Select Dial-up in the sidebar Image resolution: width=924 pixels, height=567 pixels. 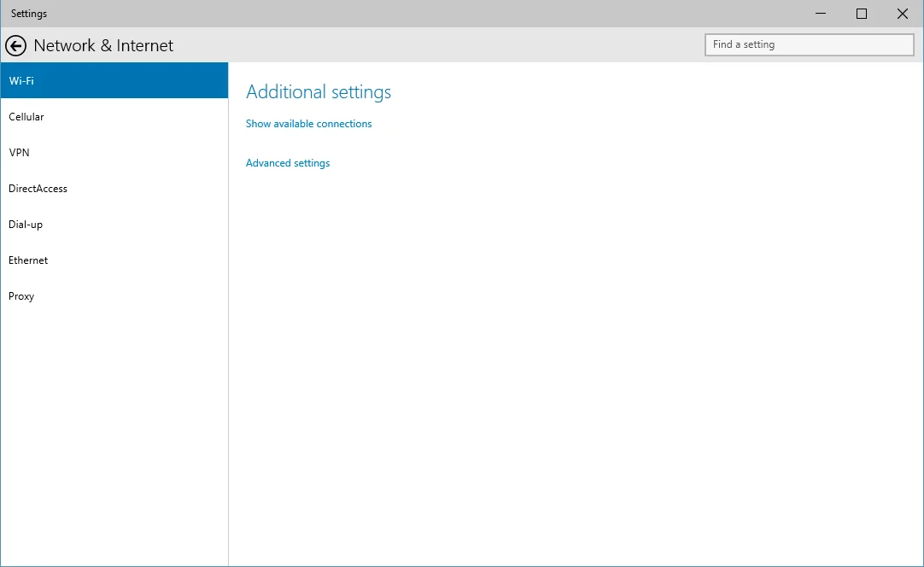pyautogui.click(x=114, y=225)
